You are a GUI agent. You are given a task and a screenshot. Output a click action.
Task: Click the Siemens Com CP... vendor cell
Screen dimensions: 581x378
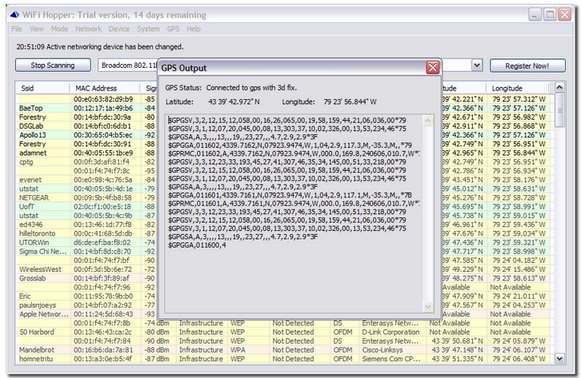(391, 359)
